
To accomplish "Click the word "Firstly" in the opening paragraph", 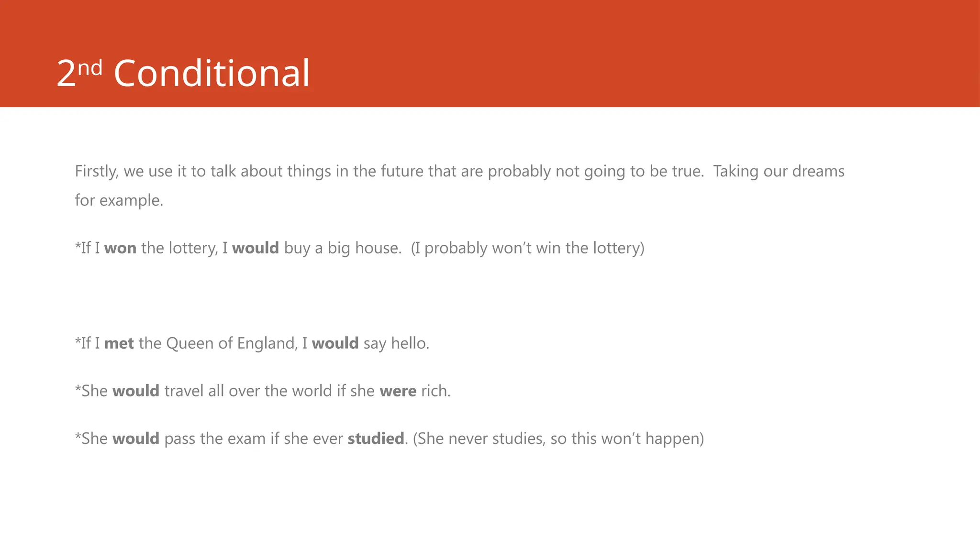I will pos(96,171).
